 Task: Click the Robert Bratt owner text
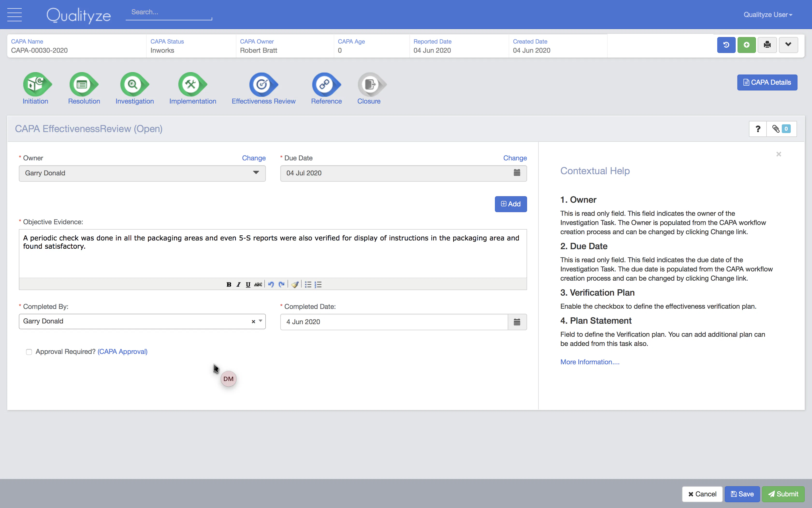point(258,50)
